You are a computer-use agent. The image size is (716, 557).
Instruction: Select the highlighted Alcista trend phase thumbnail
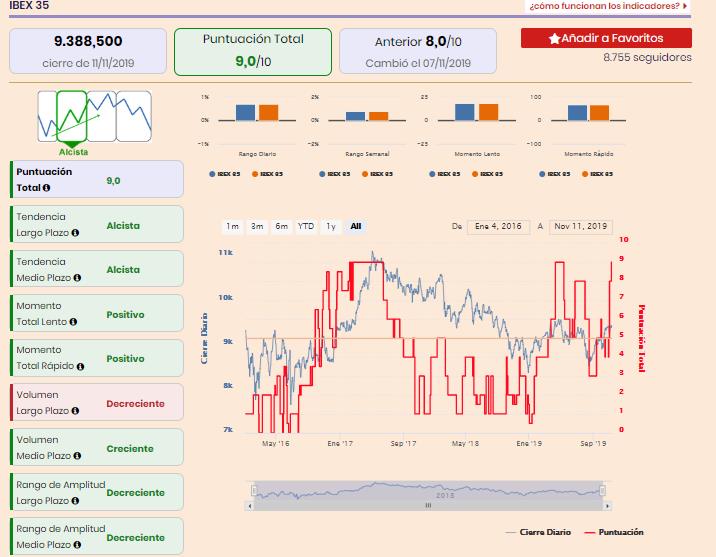[72, 116]
